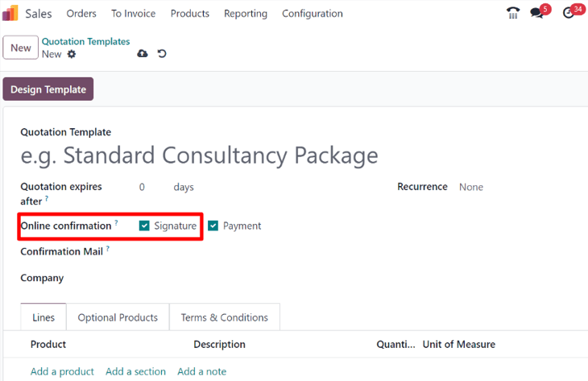The height and width of the screenshot is (381, 588).
Task: Click the Odoo Sales app logo icon
Action: click(10, 14)
